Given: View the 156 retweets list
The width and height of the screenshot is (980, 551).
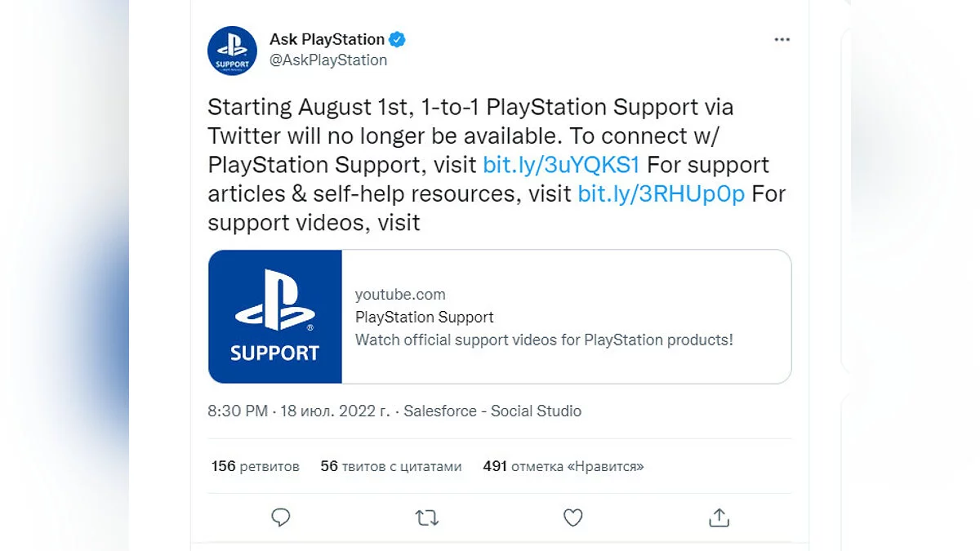Looking at the screenshot, I should 256,467.
